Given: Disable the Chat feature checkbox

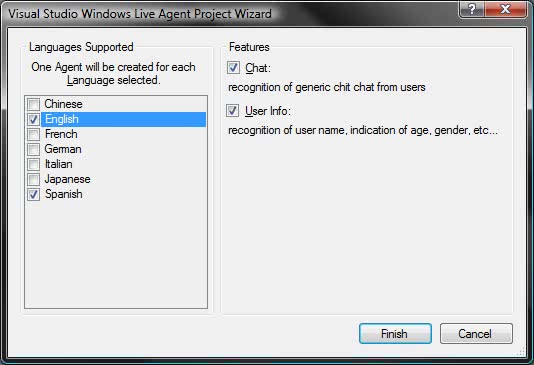Looking at the screenshot, I should pos(233,67).
